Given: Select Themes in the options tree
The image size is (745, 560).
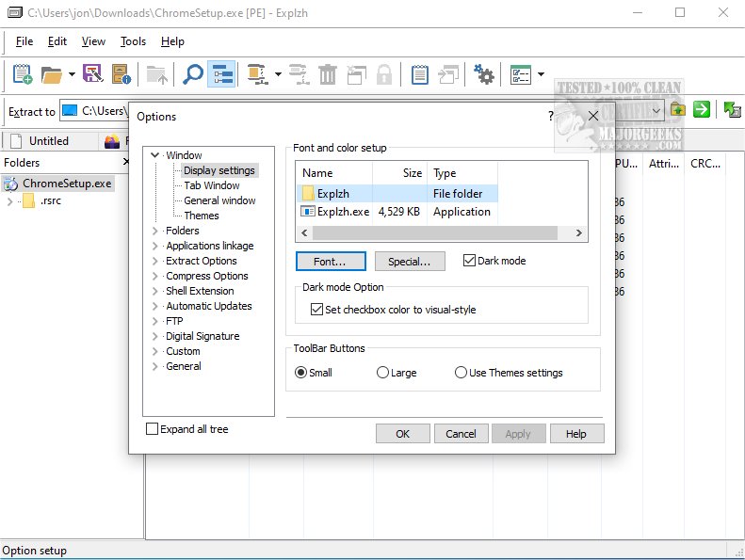Looking at the screenshot, I should (202, 216).
